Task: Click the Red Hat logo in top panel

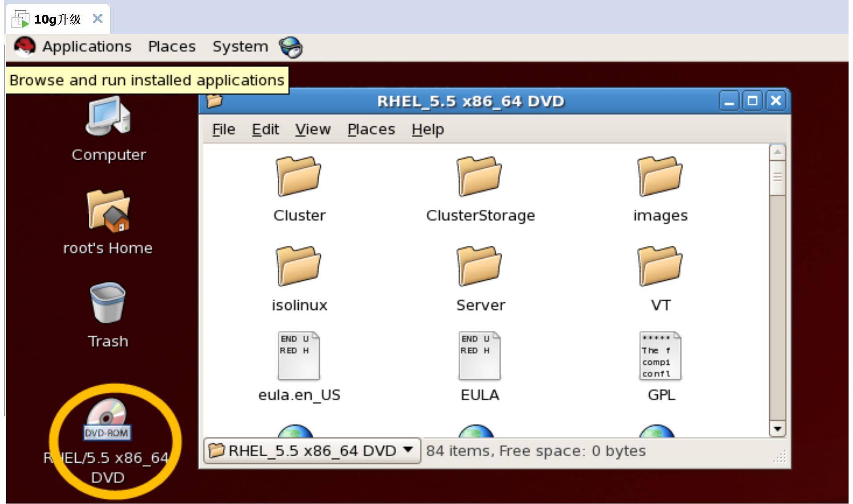Action: point(25,47)
